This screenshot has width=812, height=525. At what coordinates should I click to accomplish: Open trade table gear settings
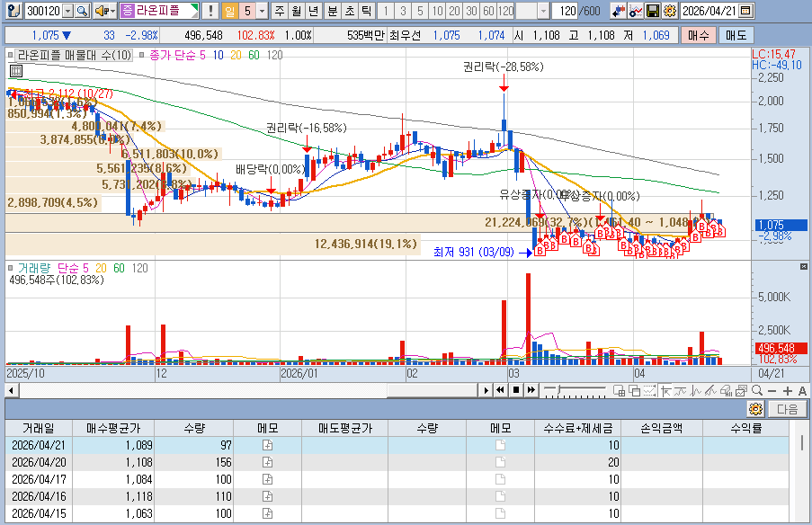(x=756, y=409)
